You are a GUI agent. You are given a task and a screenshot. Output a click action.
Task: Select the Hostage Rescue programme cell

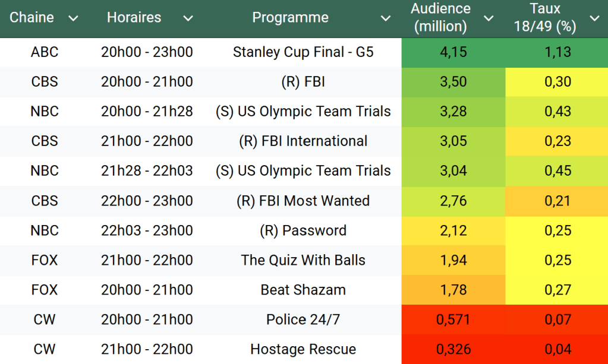[x=303, y=349]
